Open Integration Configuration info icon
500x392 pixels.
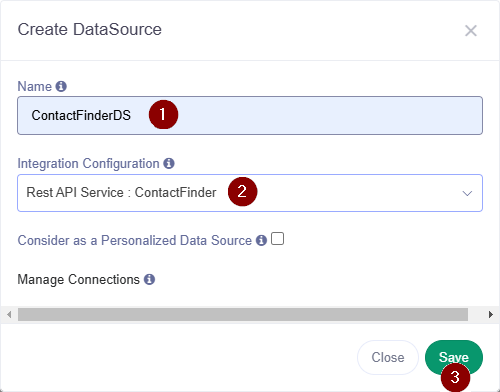pyautogui.click(x=169, y=163)
